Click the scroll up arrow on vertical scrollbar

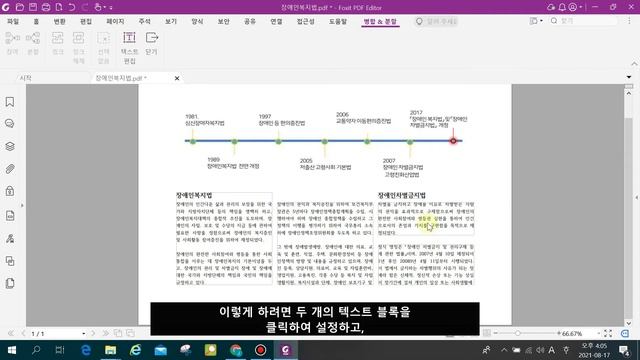click(629, 93)
